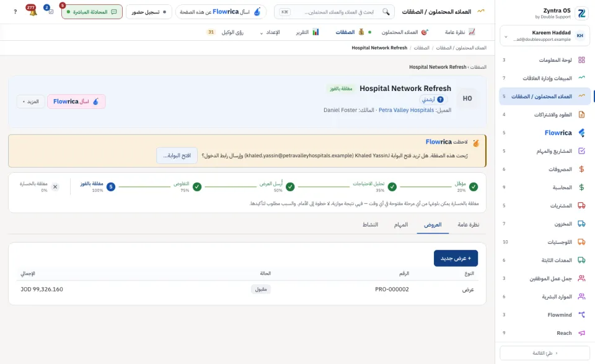The height and width of the screenshot is (364, 595).
Task: Open the Payroll people icon
Action: [581, 279]
